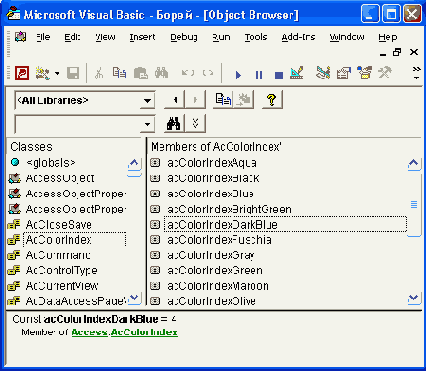Select member acColorIndexGray

point(211,255)
